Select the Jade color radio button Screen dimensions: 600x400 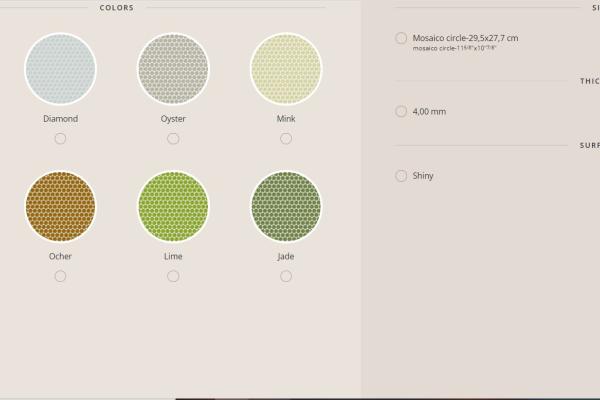click(286, 276)
